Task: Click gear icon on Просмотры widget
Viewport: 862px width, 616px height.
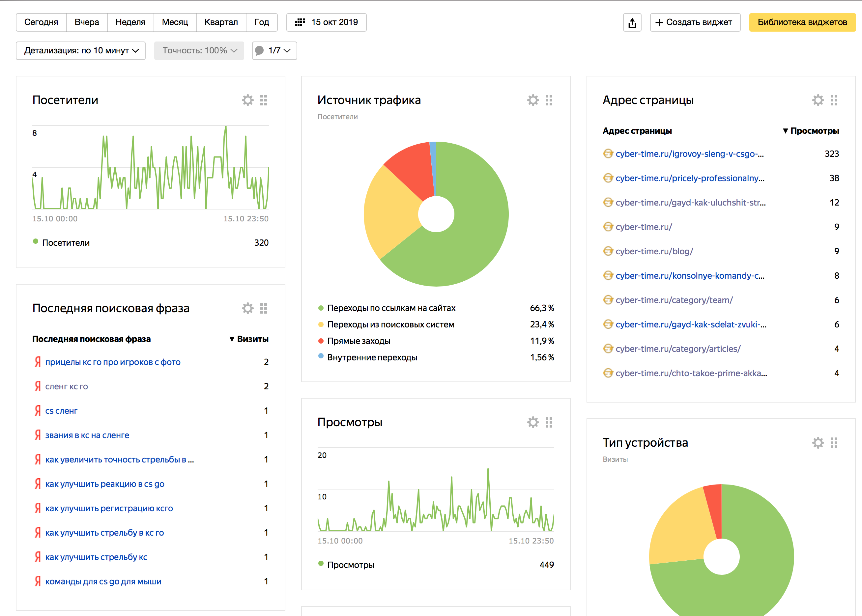Action: point(533,422)
